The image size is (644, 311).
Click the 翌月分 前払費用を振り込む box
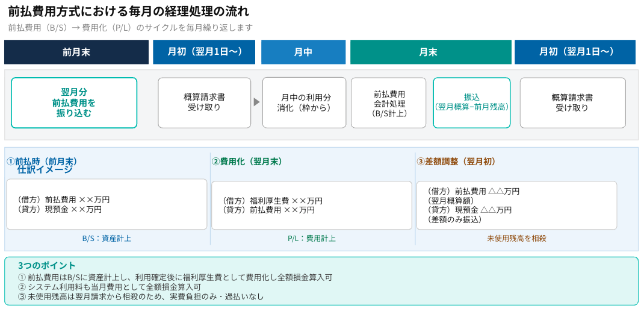click(74, 103)
